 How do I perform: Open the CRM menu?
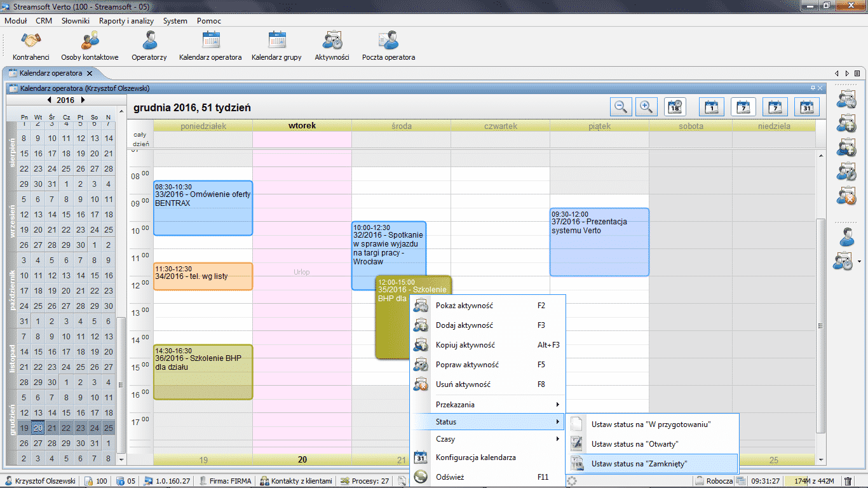44,20
